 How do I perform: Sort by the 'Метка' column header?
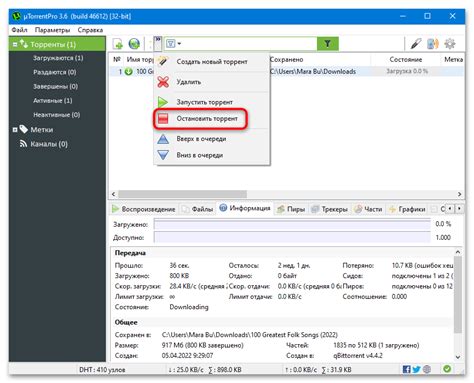(x=453, y=59)
